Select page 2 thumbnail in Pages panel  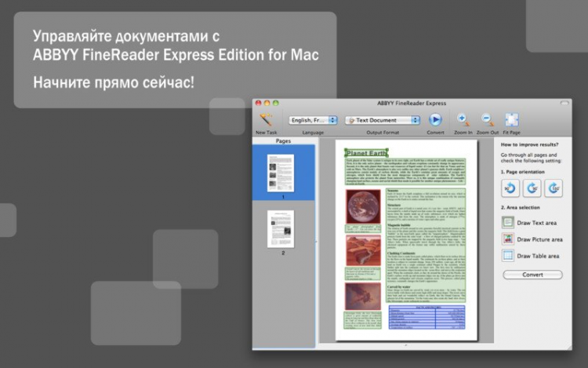coord(281,229)
